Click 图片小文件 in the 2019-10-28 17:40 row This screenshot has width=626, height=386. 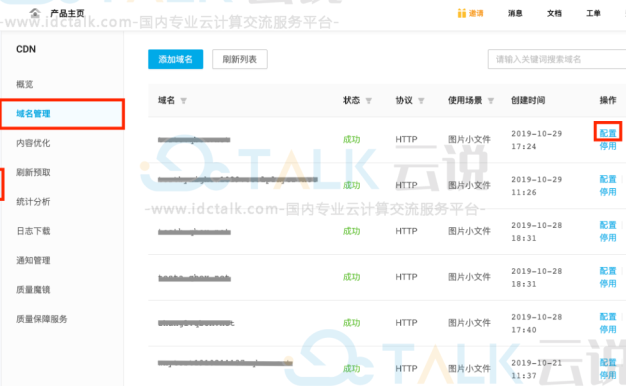point(469,323)
